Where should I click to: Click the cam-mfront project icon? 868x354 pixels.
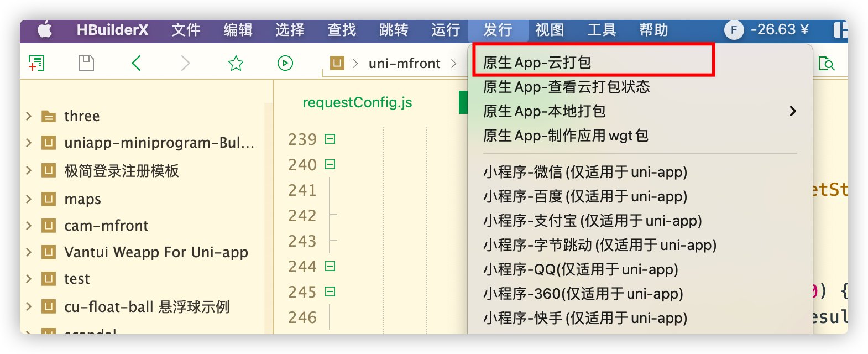point(49,225)
